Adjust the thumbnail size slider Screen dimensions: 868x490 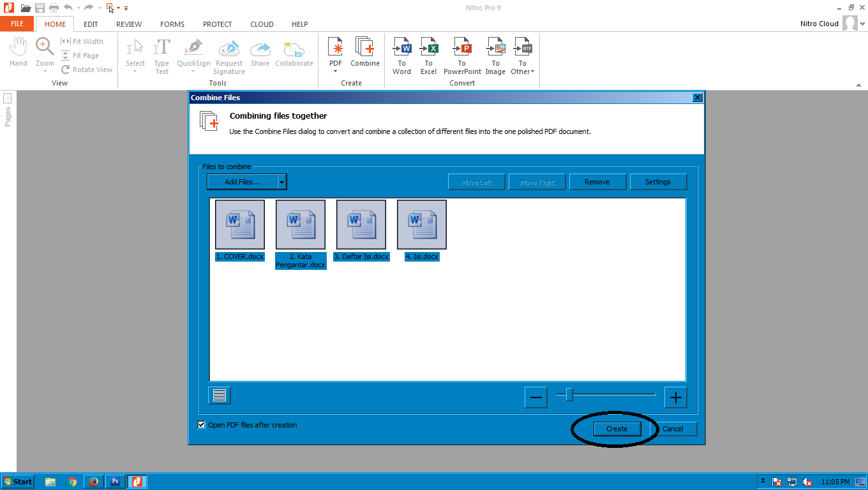(569, 395)
